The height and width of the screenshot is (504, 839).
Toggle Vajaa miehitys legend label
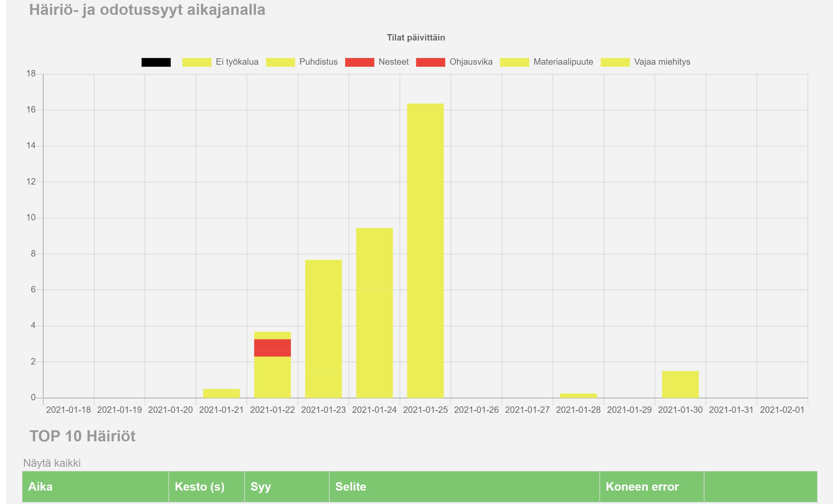662,62
